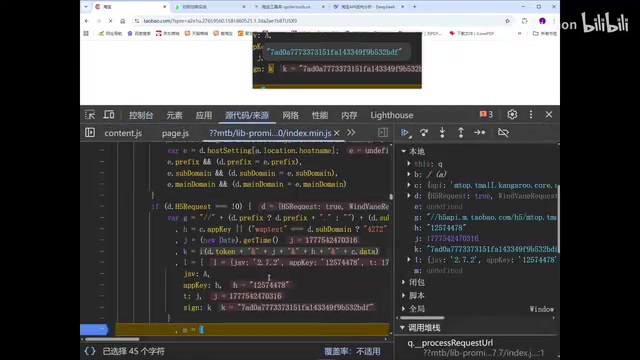Collapse the 本地 local scope section
640x360 pixels.
click(x=404, y=151)
